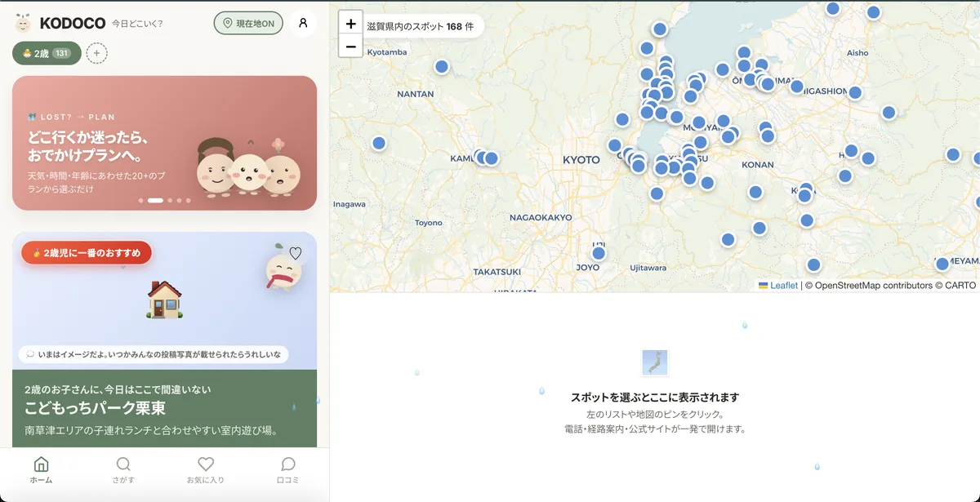Click the Japan map placeholder icon

[655, 362]
